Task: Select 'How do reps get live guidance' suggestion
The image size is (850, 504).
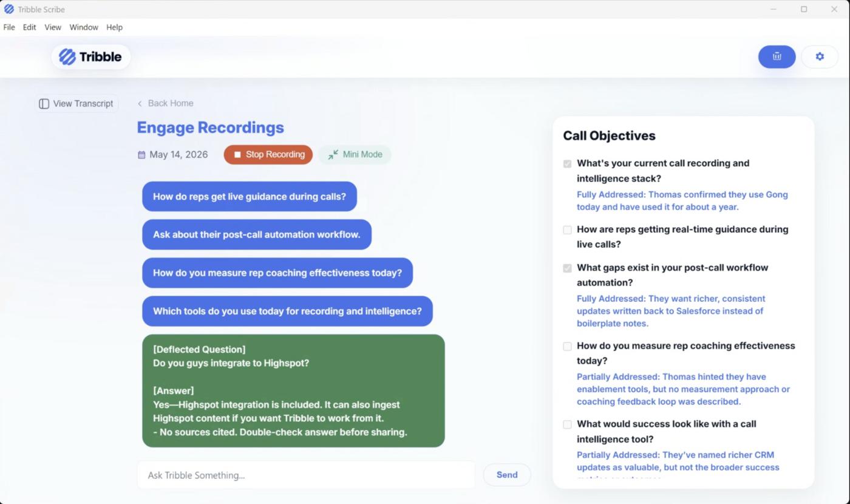Action: [250, 197]
